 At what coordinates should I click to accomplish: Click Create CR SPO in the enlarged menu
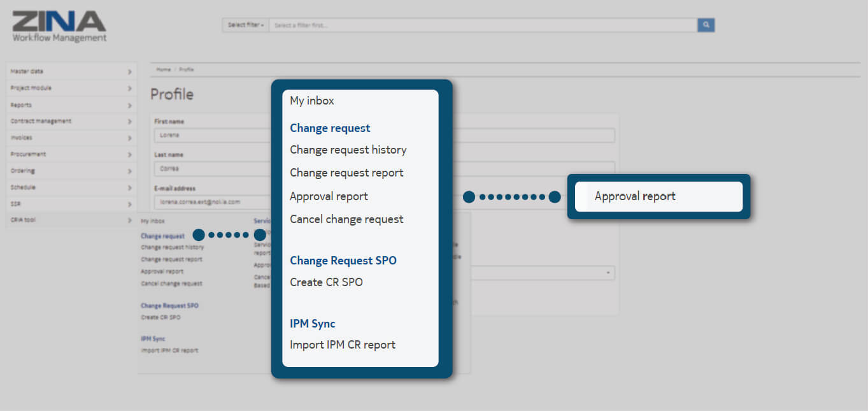pyautogui.click(x=326, y=282)
